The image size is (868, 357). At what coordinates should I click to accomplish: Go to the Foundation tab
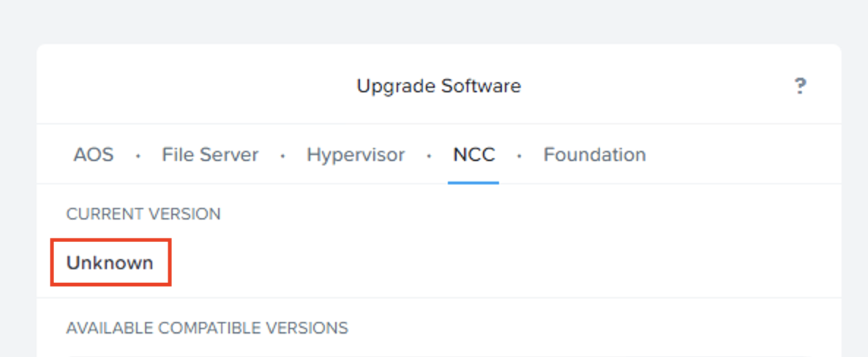[594, 155]
